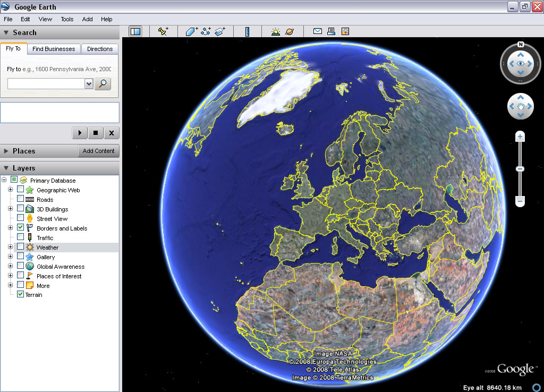Screen dimensions: 544x392
Task: Uncheck the Terrain layer
Action: [21, 294]
